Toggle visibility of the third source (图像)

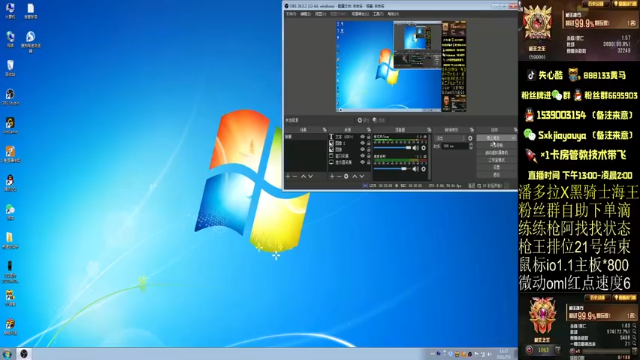coord(362,149)
